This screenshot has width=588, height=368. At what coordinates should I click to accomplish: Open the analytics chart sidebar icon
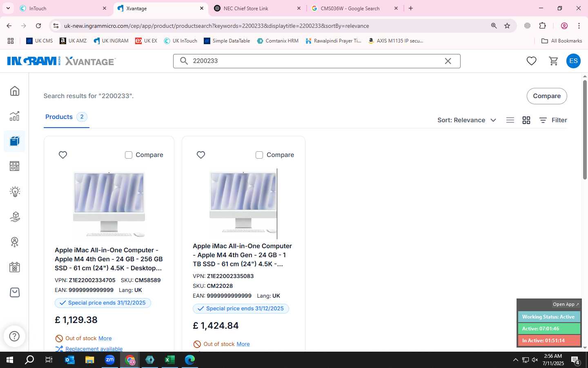[x=15, y=116]
